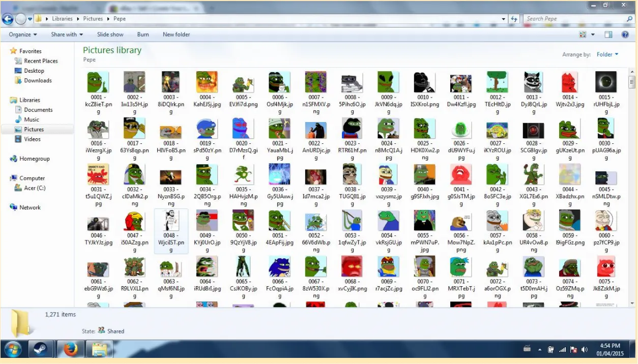This screenshot has width=638, height=364.
Task: Expand the Arrange by Folder dropdown
Action: [x=607, y=54]
